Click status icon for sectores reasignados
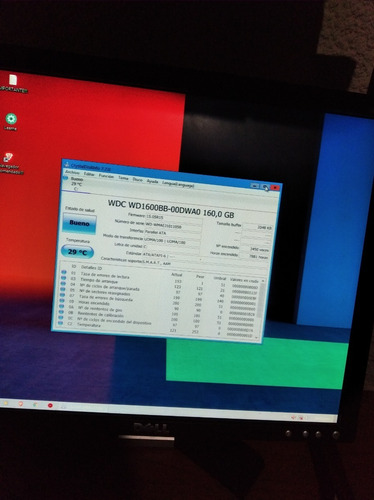 pos(62,289)
